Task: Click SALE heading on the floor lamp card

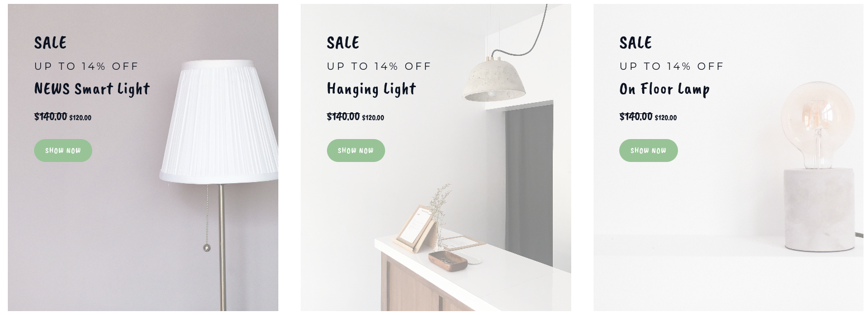Action: pos(635,42)
